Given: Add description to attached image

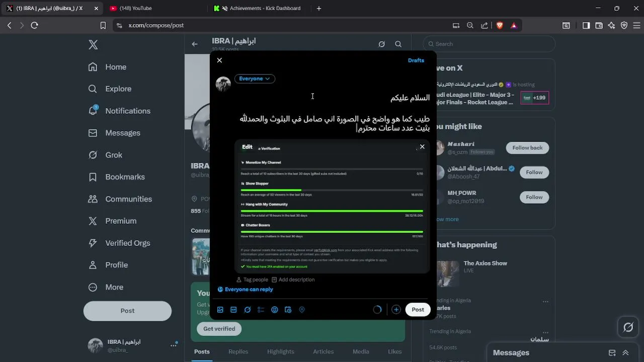Looking at the screenshot, I should tap(293, 280).
